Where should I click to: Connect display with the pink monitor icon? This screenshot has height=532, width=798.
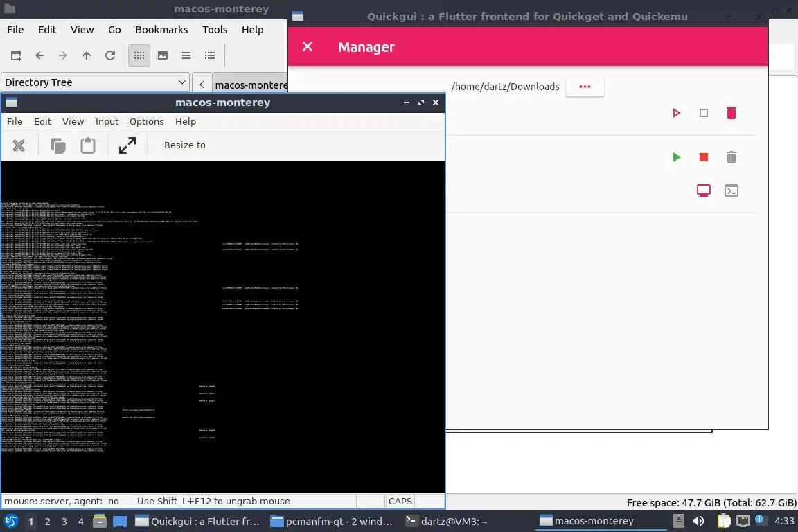coord(704,191)
